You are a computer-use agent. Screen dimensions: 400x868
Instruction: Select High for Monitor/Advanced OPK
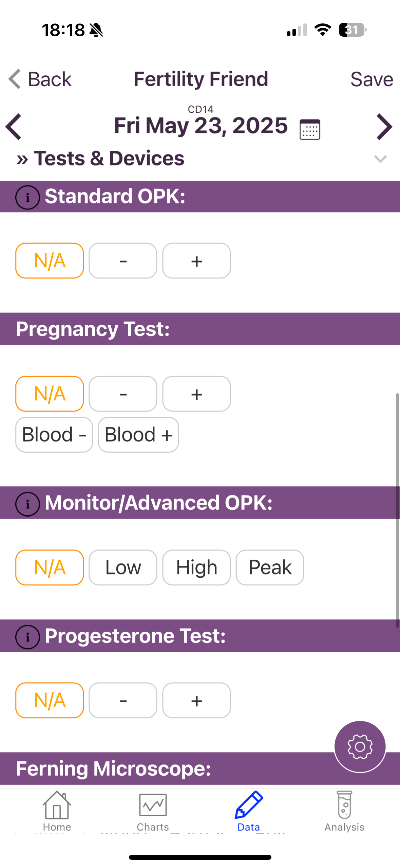pos(196,567)
